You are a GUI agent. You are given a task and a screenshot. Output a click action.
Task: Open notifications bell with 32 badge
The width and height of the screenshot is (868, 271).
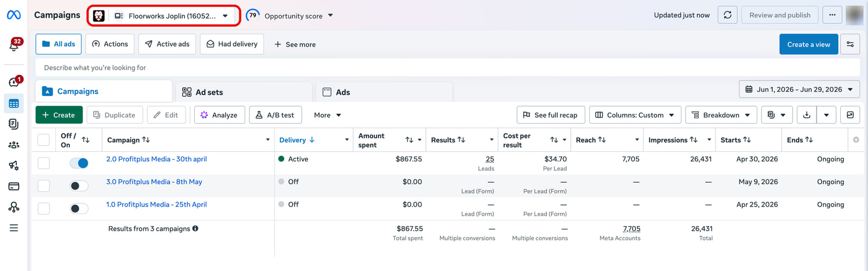(14, 46)
